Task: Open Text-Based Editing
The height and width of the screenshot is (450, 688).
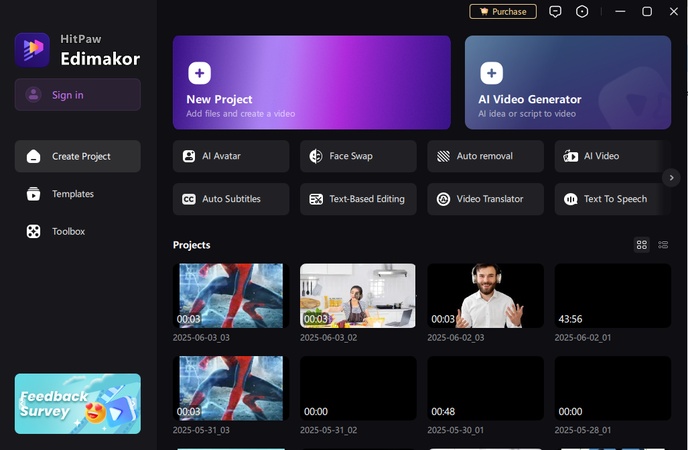Action: (x=358, y=199)
